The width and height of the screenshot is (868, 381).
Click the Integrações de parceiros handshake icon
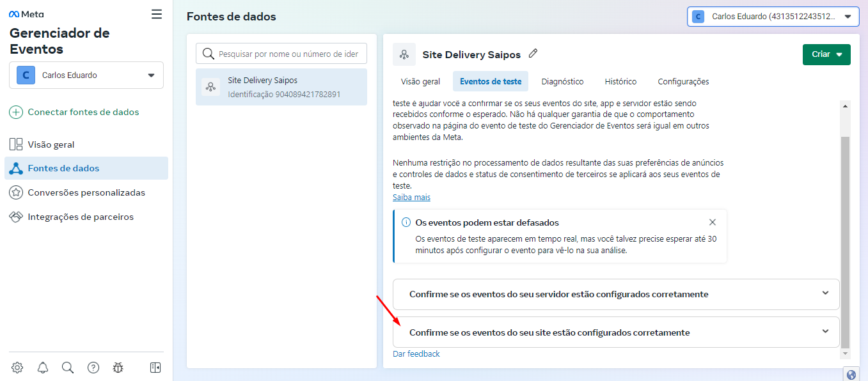pos(16,217)
